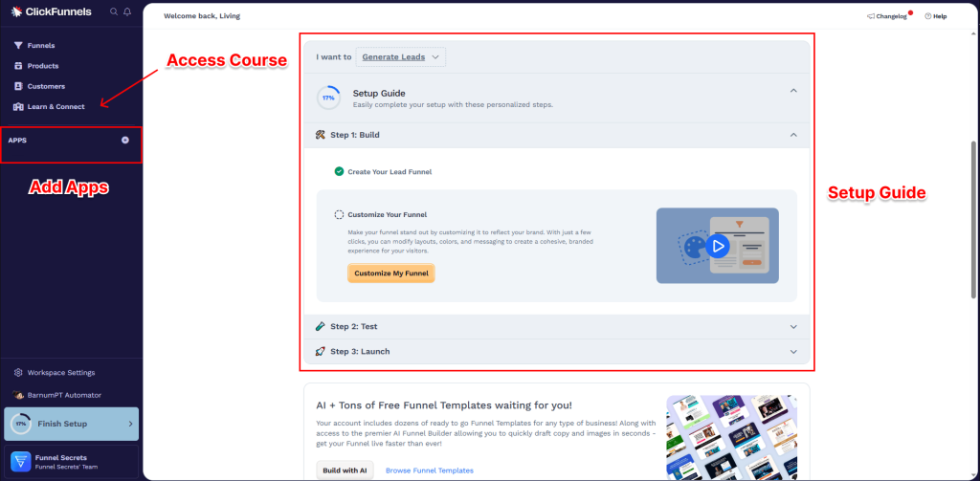Click the APPS section label

point(17,140)
